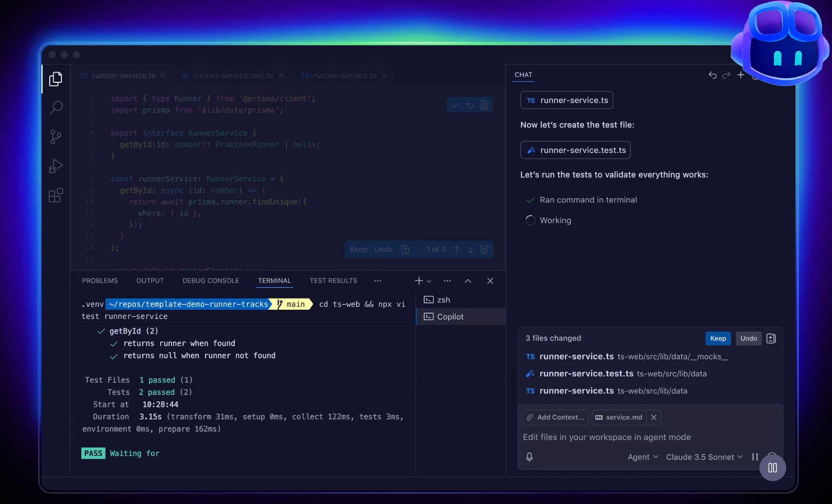Remove the service.md context attachment
Viewport: 832px width, 504px height.
pyautogui.click(x=654, y=417)
